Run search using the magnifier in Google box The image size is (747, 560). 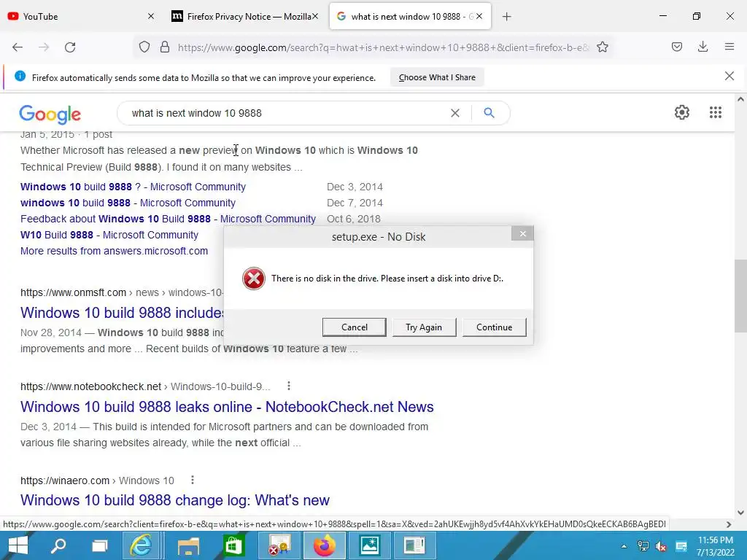(x=489, y=113)
